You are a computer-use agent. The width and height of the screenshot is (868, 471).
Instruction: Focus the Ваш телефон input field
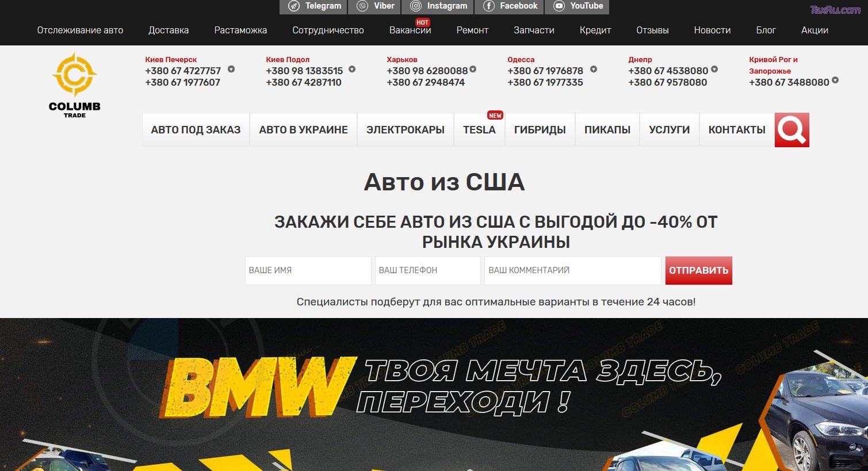(427, 270)
